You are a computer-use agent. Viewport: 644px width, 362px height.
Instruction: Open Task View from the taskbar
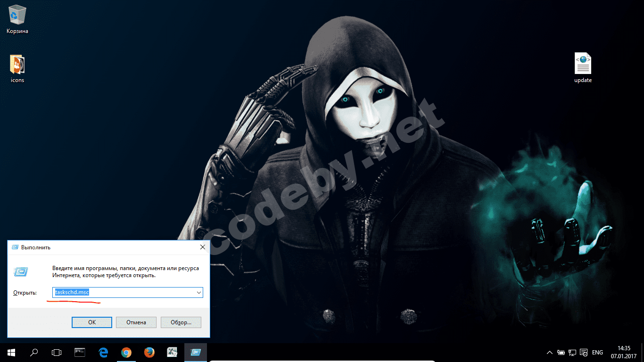coord(57,352)
